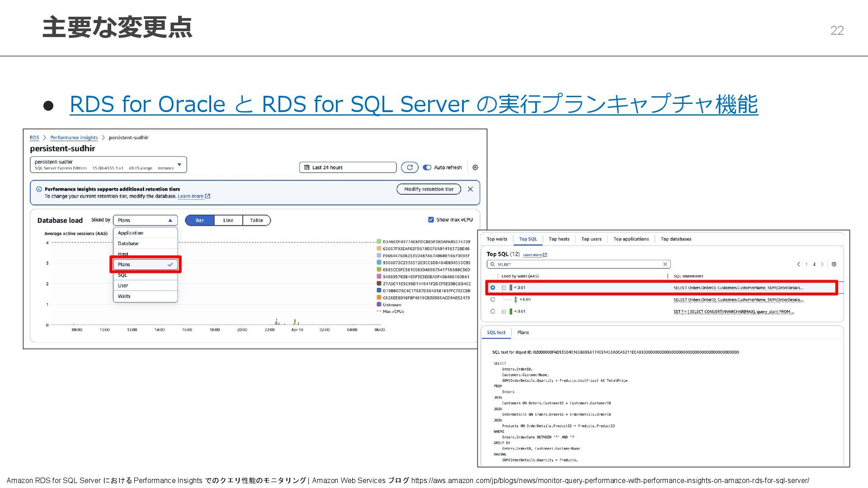Select second Top SQL row radio button
This screenshot has height=488, width=868.
[x=493, y=300]
